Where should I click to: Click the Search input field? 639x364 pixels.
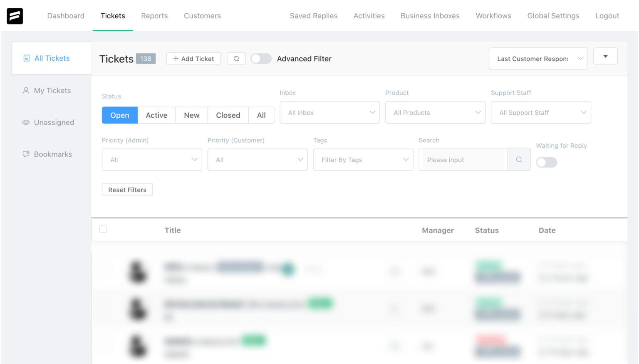(x=462, y=160)
